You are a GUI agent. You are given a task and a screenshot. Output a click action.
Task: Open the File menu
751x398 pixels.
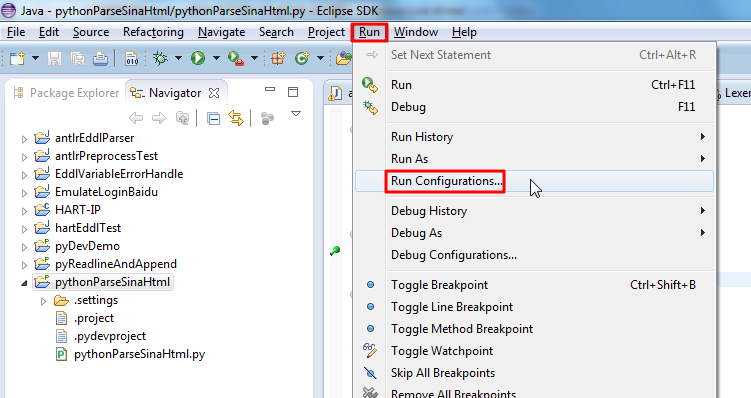coord(16,32)
